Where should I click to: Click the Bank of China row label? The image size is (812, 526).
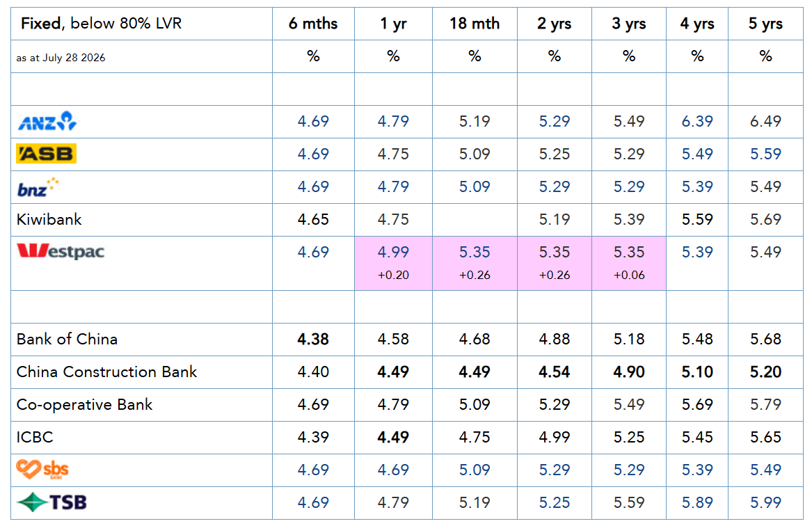pyautogui.click(x=67, y=339)
